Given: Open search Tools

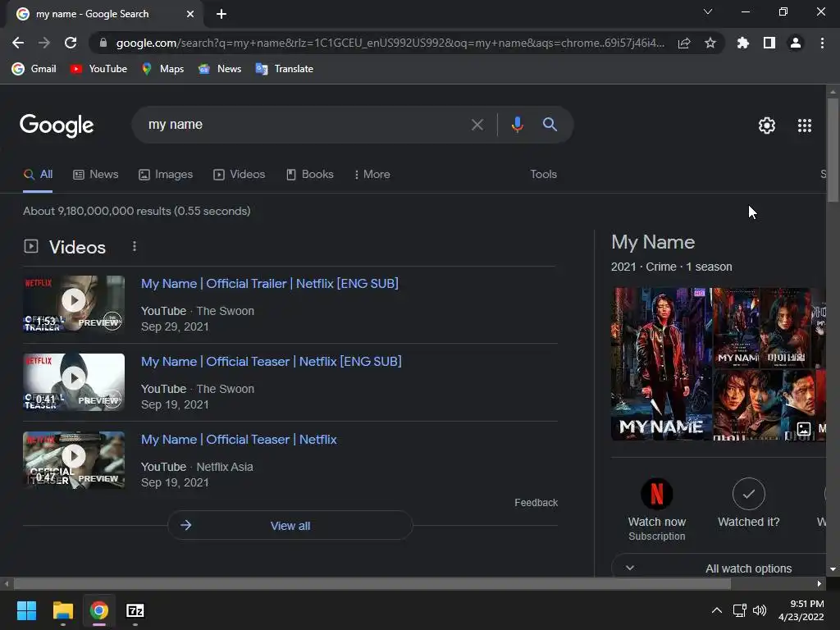Looking at the screenshot, I should pyautogui.click(x=543, y=174).
